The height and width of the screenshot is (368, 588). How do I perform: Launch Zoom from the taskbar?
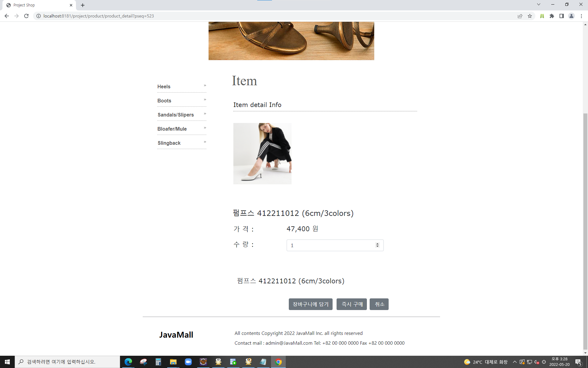point(188,362)
